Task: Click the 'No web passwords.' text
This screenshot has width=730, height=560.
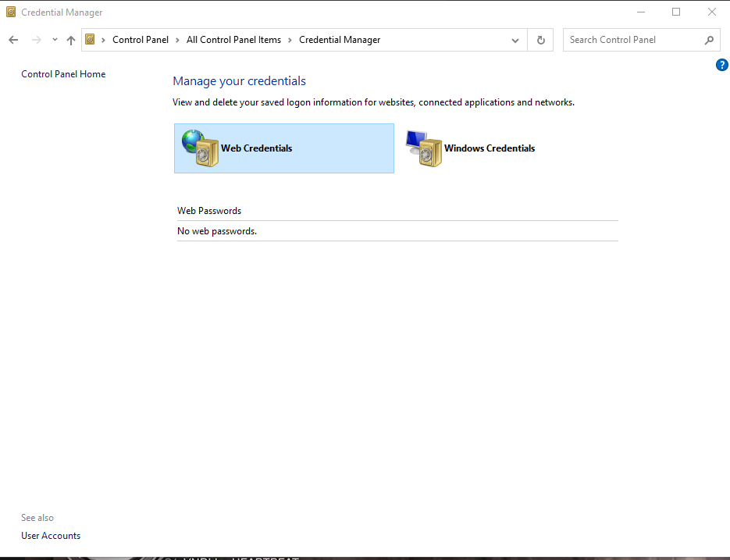Action: (x=217, y=231)
